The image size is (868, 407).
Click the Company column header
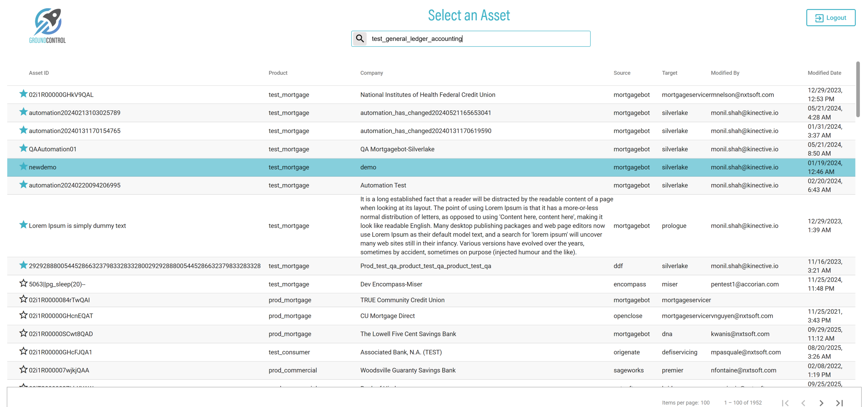(x=371, y=73)
